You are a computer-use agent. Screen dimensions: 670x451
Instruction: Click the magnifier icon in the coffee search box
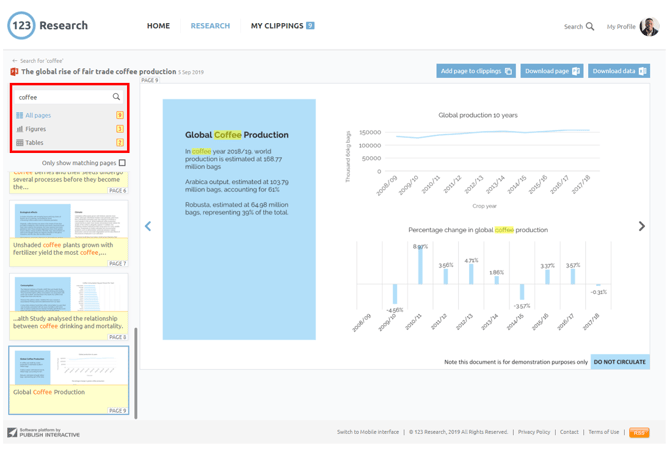[x=116, y=97]
